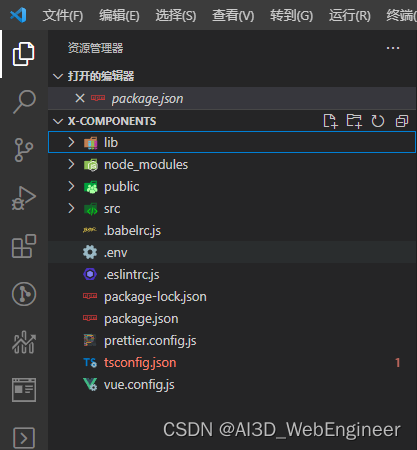Open the 查看(V) menu
This screenshot has height=450, width=417.
point(233,15)
